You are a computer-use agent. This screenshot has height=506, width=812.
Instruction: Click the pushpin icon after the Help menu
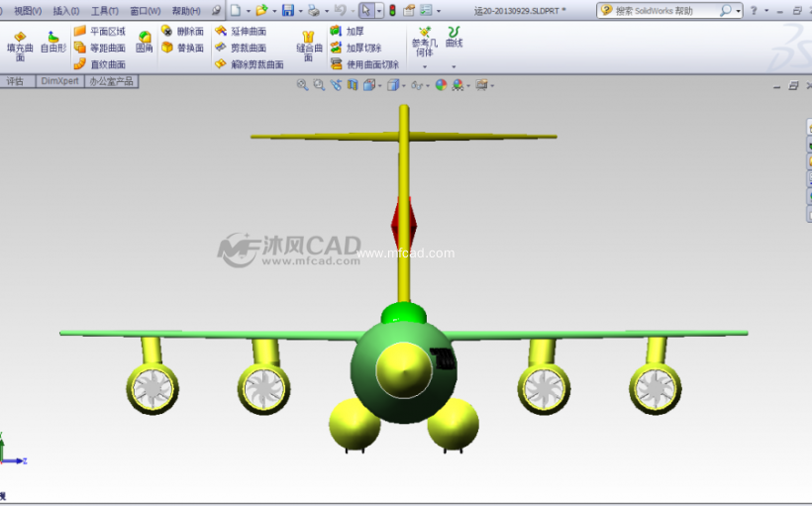[217, 10]
